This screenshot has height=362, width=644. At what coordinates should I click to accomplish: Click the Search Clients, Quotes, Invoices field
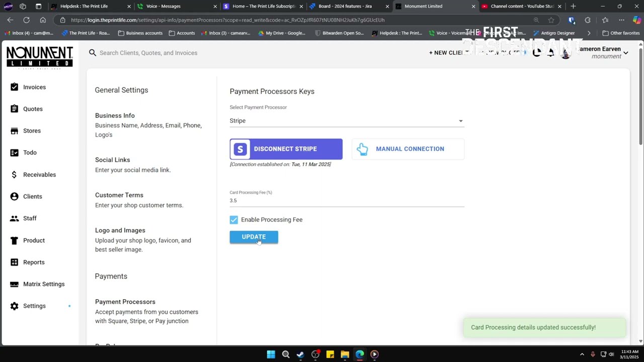click(148, 52)
